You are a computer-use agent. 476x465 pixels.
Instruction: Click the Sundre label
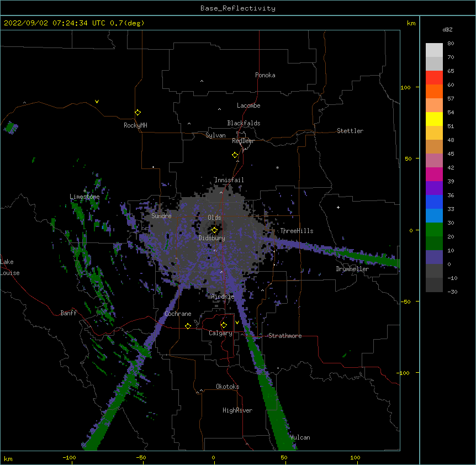161,216
